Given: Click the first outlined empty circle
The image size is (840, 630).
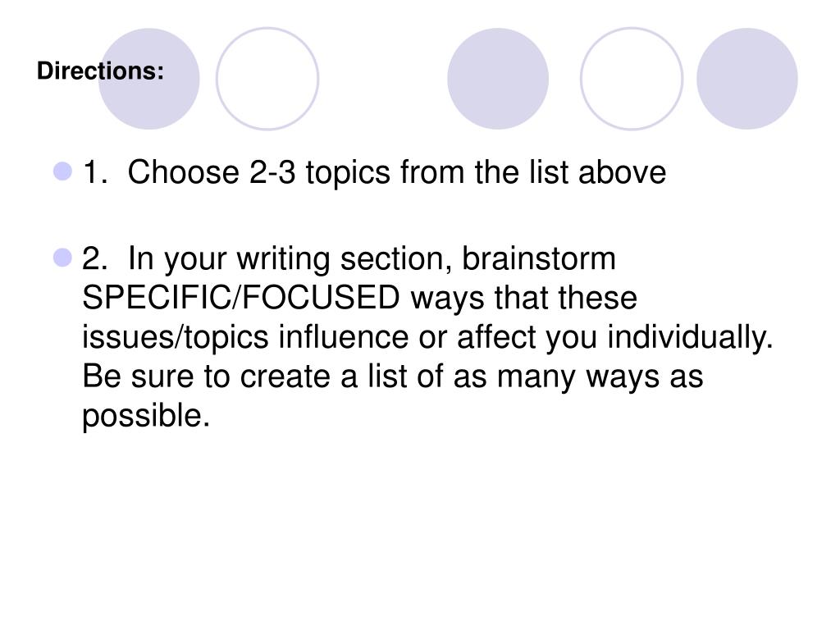Looking at the screenshot, I should point(267,79).
